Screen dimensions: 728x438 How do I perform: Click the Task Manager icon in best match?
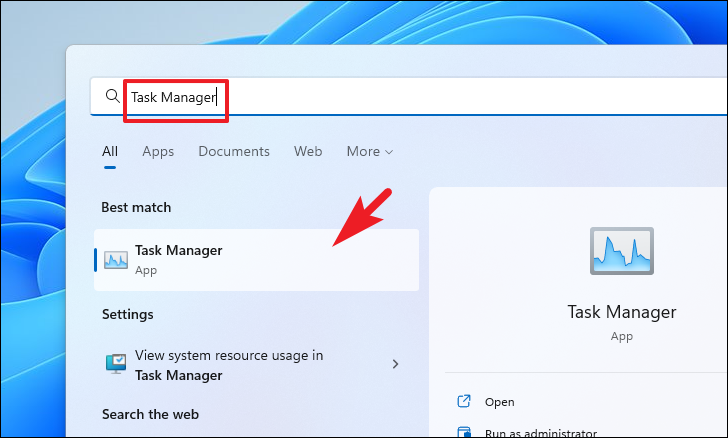click(116, 260)
